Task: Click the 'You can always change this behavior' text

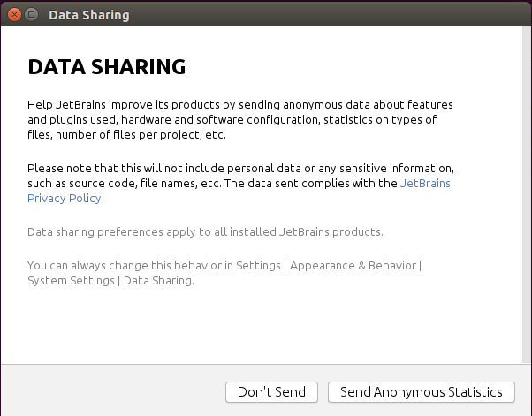Action: click(224, 273)
